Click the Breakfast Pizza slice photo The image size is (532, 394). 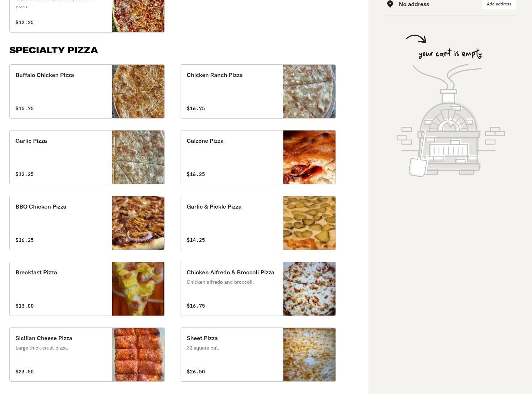pos(138,289)
